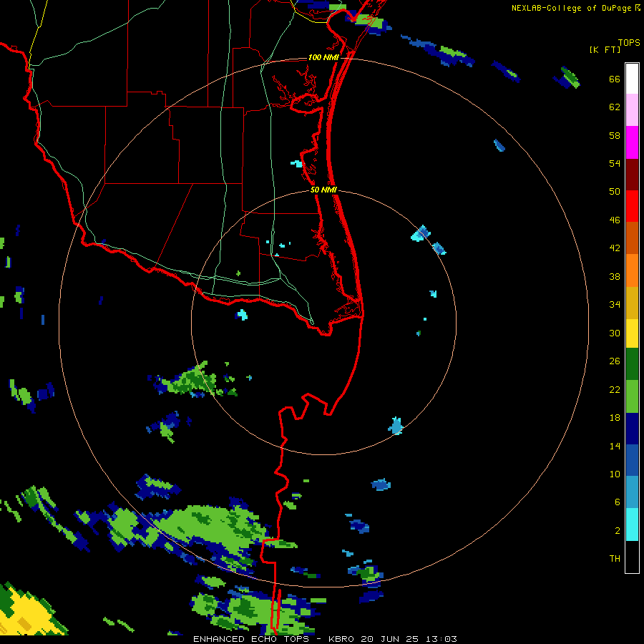Click the light pink swatch between 58 and 62
The height and width of the screenshot is (644, 644).
(x=632, y=110)
